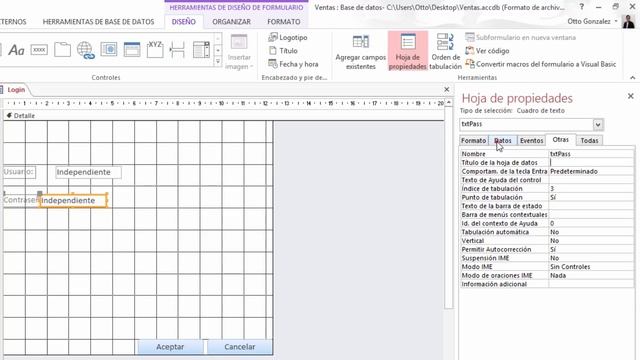Screen dimensions: 640x360
Task: Select the Usuario text box showing Independiente
Action: (x=88, y=172)
